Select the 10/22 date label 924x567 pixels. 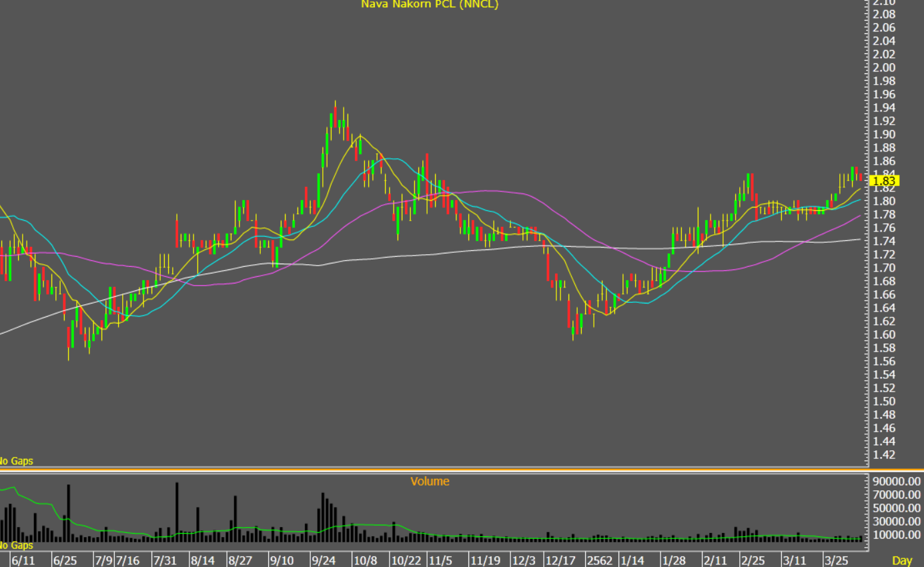click(406, 560)
